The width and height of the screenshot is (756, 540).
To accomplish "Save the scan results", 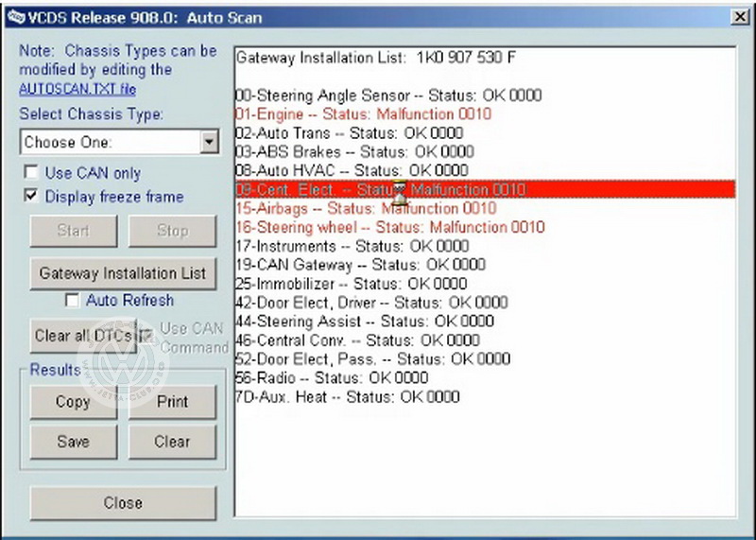I will click(x=74, y=442).
